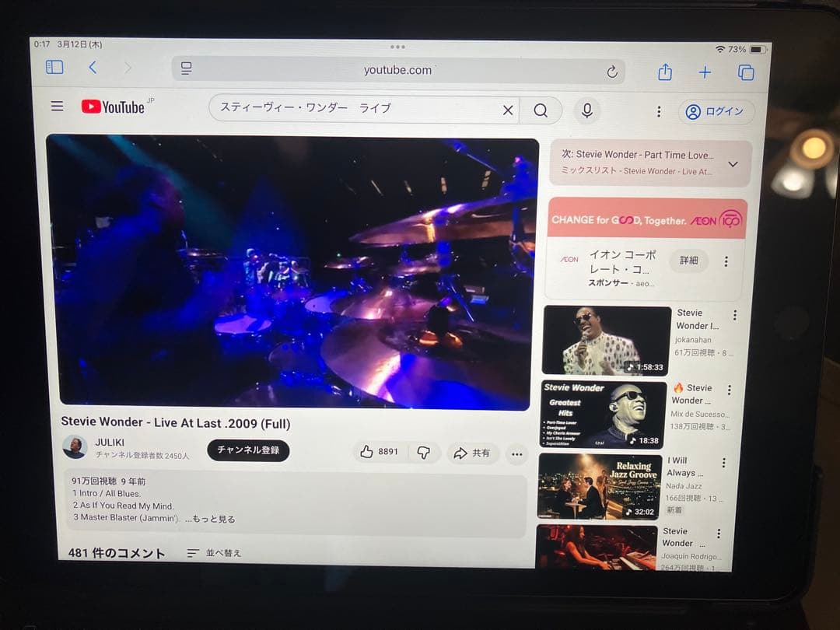The width and height of the screenshot is (840, 630).
Task: Open Relaxing Jazz Groove 32:02 thumbnail
Action: (598, 486)
